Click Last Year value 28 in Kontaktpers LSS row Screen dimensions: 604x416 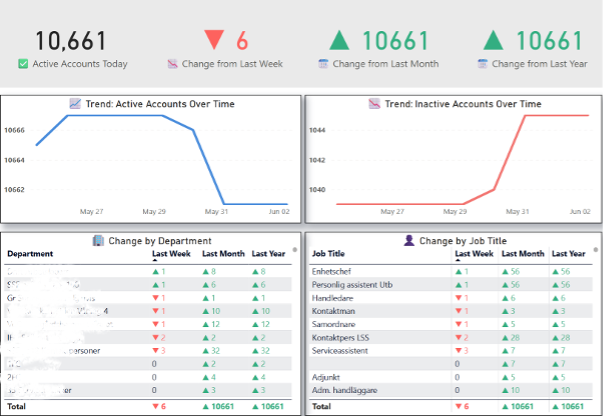click(561, 338)
